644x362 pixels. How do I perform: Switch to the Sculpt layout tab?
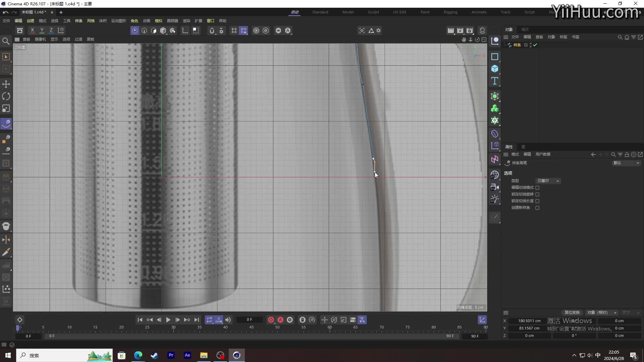(373, 12)
